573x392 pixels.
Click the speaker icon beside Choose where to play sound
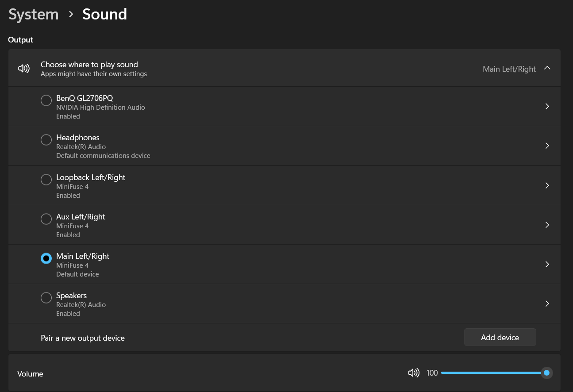[24, 69]
